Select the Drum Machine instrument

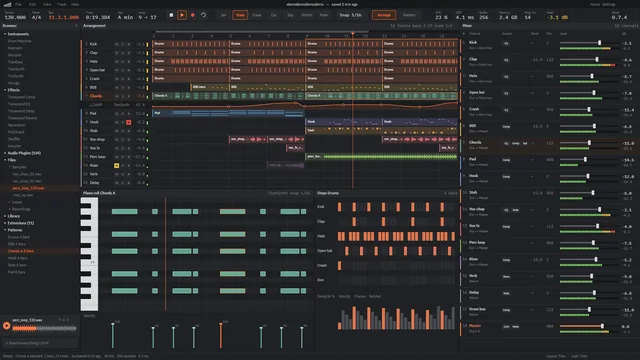pos(20,41)
